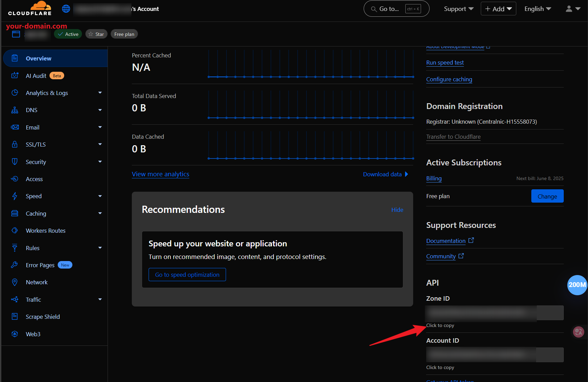Open the Add dropdown button
Screen dimensions: 588x382
point(498,9)
